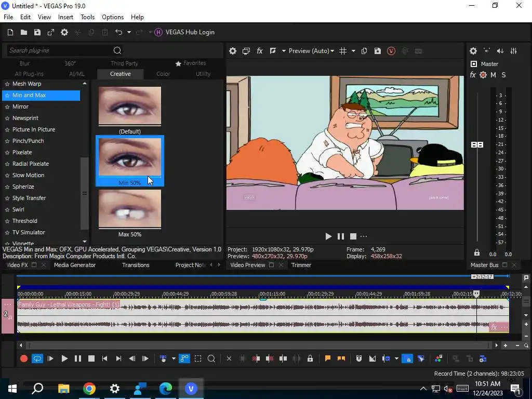Focus the Search plug-ins field
532x399 pixels.
(x=59, y=50)
